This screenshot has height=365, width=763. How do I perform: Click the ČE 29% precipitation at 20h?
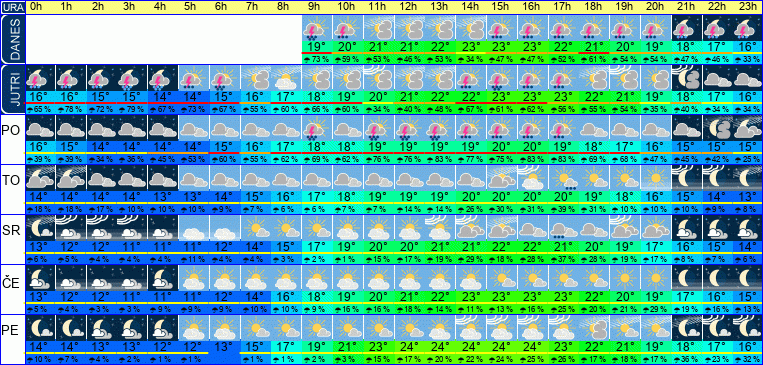click(655, 309)
